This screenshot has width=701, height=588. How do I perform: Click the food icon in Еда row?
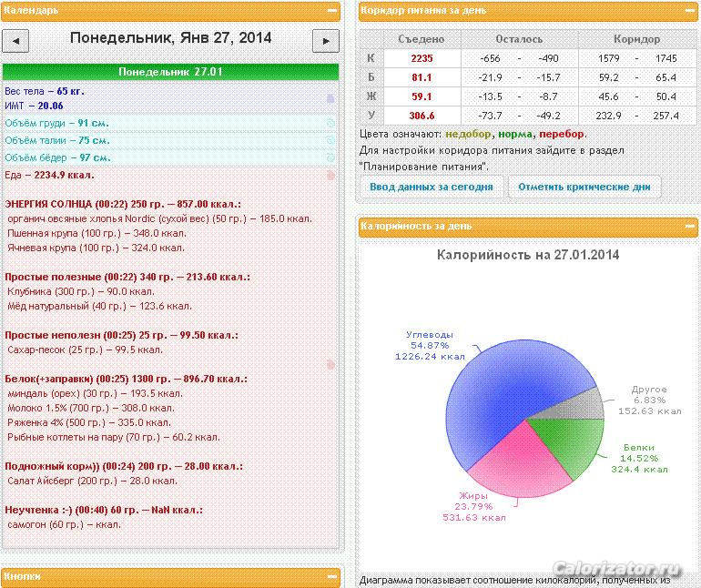click(x=330, y=176)
